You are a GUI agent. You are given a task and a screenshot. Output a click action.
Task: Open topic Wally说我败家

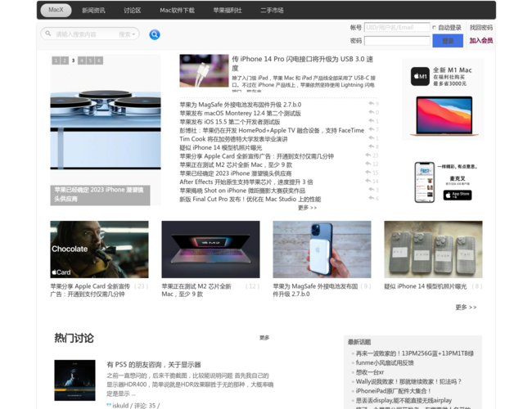pyautogui.click(x=409, y=381)
